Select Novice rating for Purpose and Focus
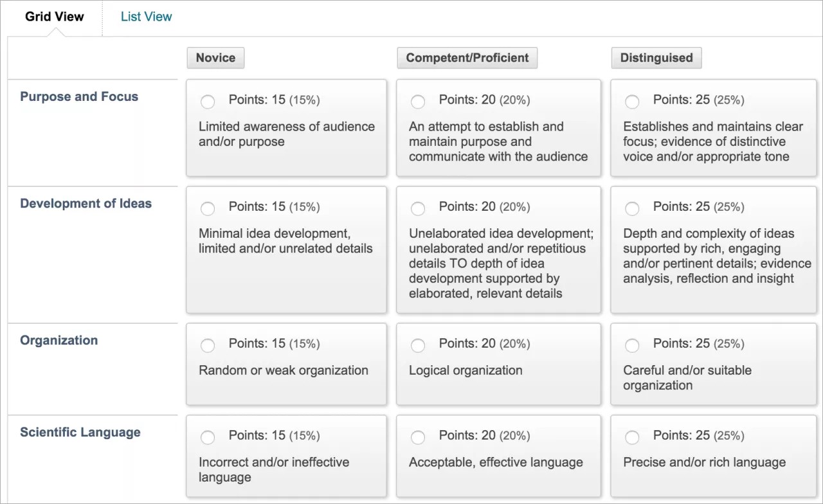823x504 pixels. point(208,102)
